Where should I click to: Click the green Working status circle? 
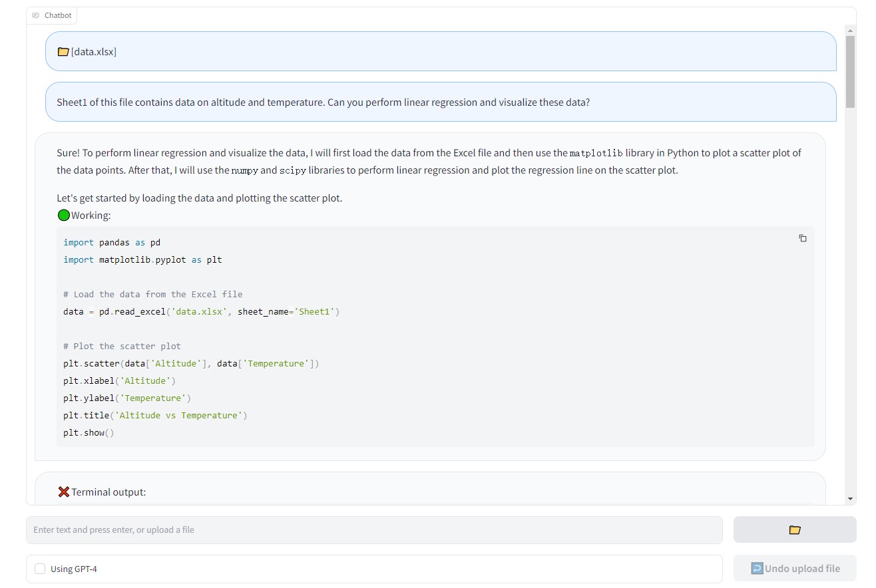click(64, 215)
